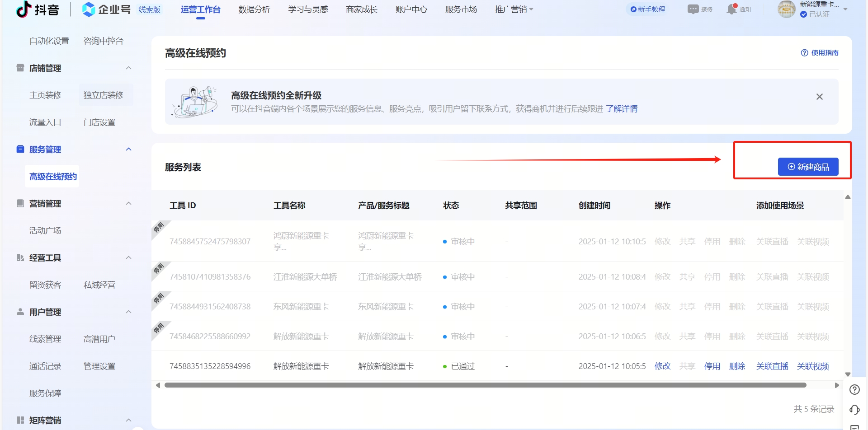Open 门店设置 in sidebar
This screenshot has height=430, width=868.
[99, 122]
